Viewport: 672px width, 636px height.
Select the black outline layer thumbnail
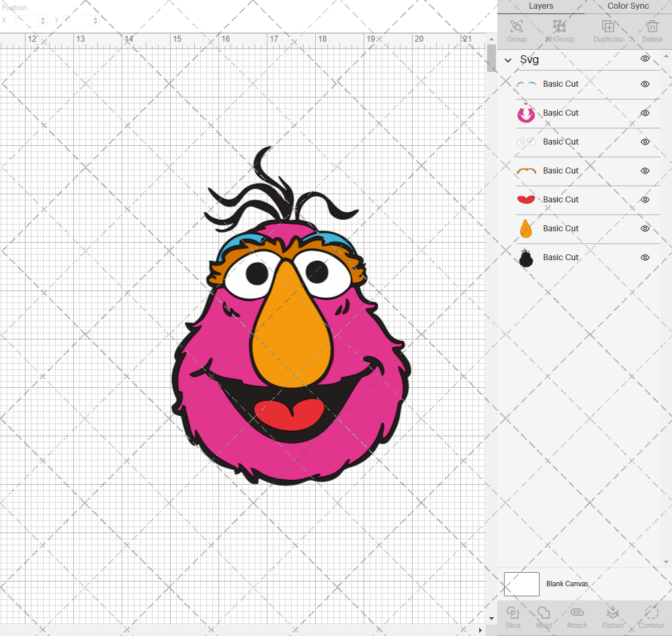pos(526,257)
